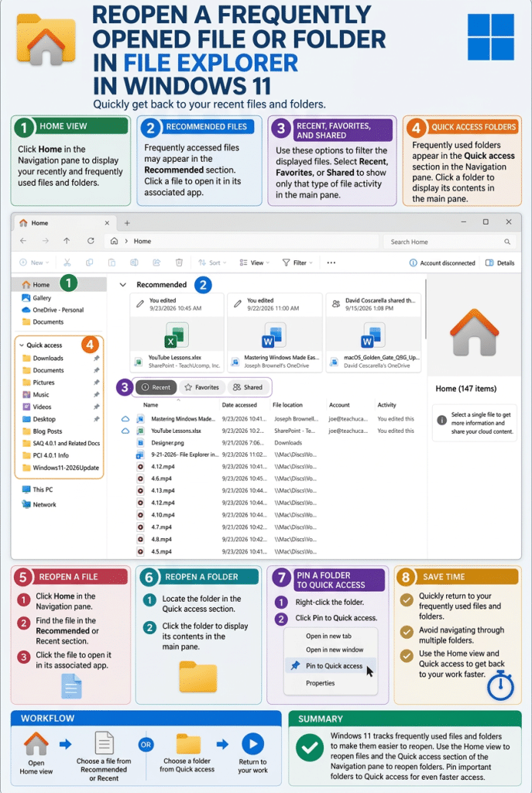This screenshot has height=793, width=532.
Task: Click the This PC monitor icon
Action: pos(26,489)
